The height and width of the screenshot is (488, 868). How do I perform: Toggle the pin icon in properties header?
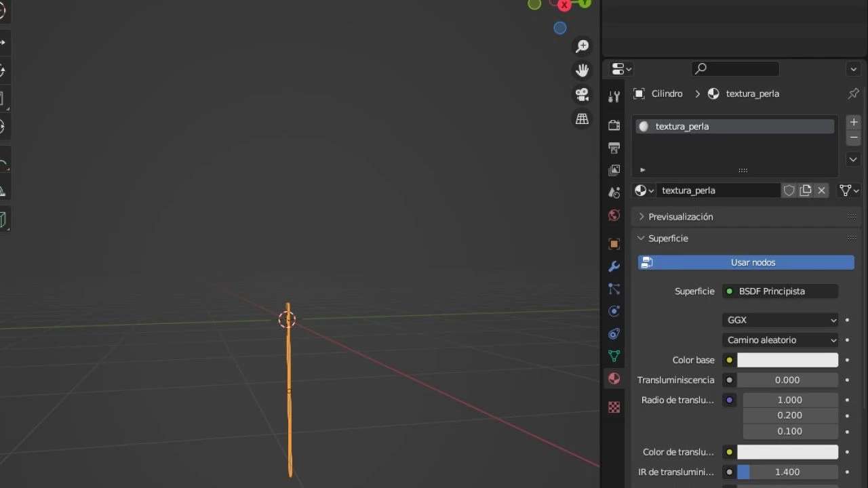tap(853, 94)
